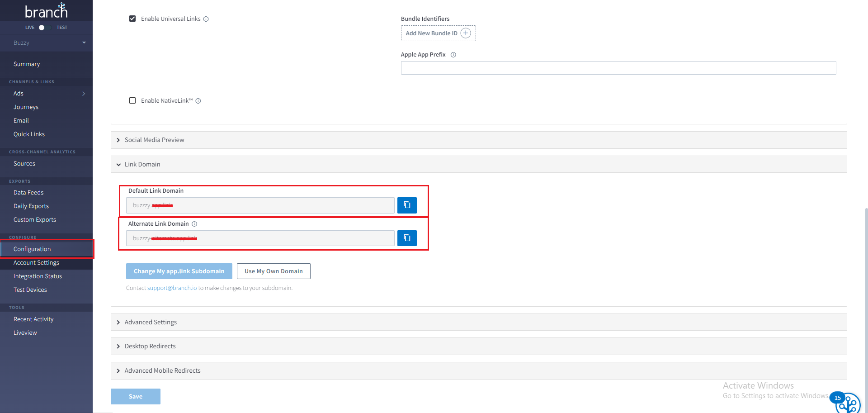Screen dimensions: 868x413
Task: Toggle the Live/Test environment switch
Action: tap(44, 28)
